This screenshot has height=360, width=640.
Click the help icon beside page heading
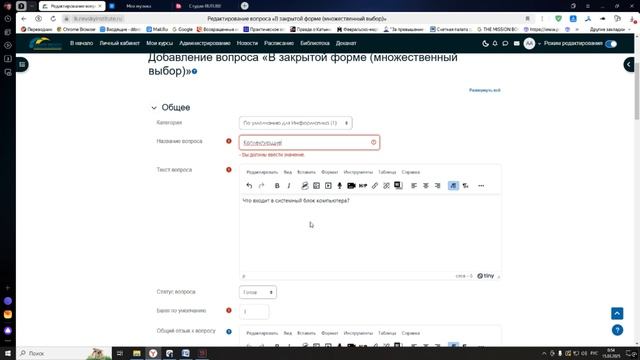195,71
